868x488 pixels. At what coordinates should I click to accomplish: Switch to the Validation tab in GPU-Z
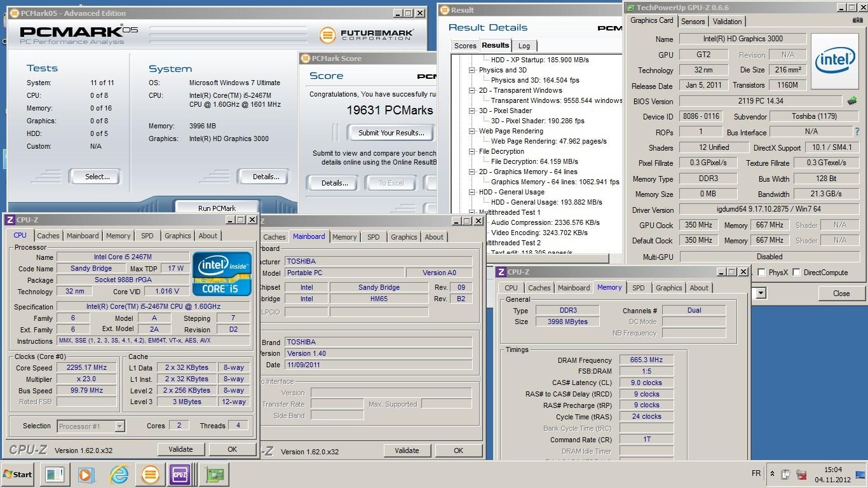tap(727, 22)
